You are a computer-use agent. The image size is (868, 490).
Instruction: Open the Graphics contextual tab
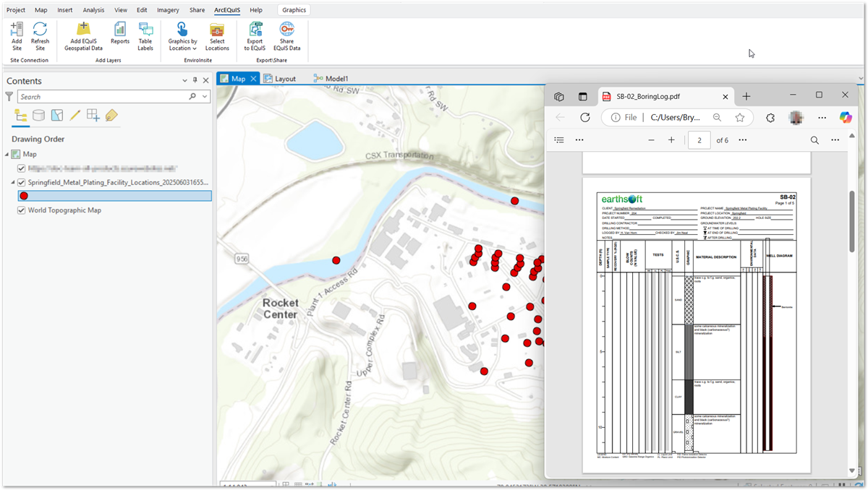click(x=294, y=10)
